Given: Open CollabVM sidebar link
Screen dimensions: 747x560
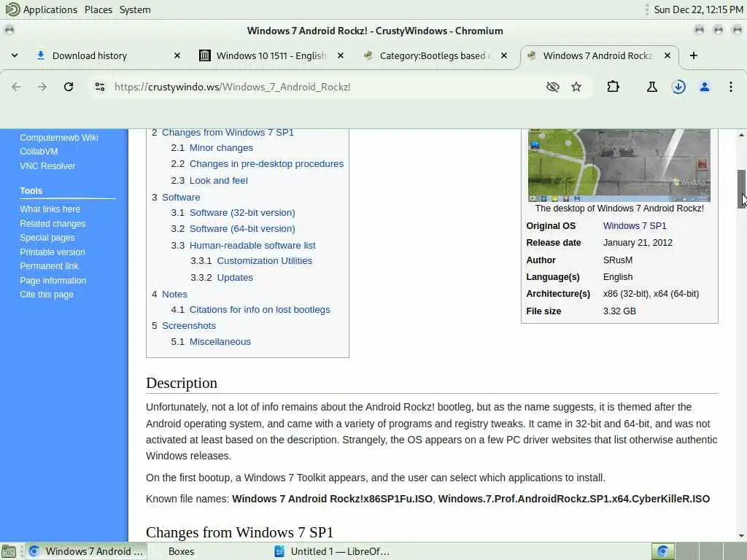Looking at the screenshot, I should pos(39,152).
